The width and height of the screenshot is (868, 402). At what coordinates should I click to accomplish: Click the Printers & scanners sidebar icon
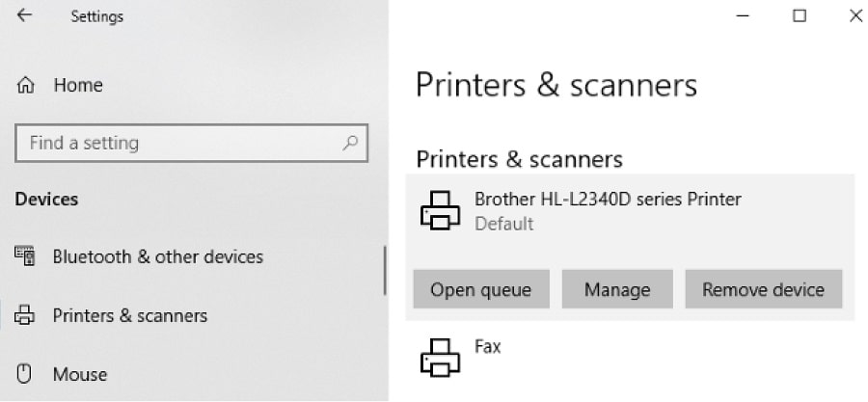click(25, 315)
